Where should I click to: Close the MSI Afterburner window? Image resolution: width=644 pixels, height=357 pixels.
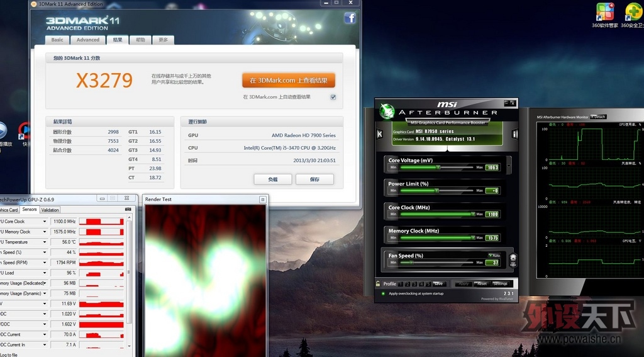pyautogui.click(x=513, y=103)
